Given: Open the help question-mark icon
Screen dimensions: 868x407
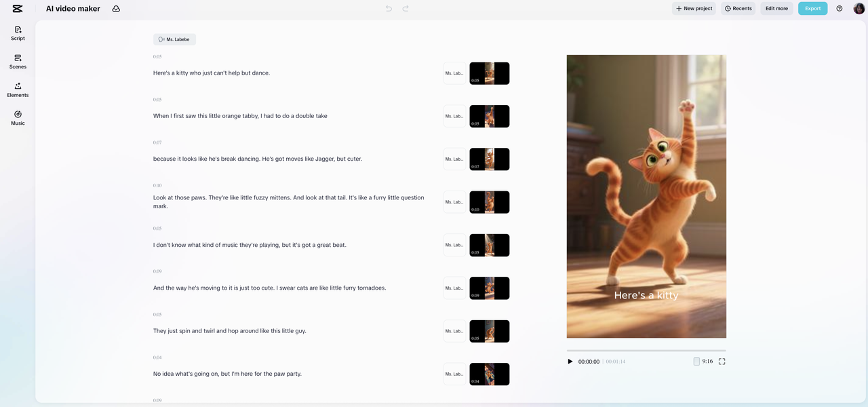Looking at the screenshot, I should (839, 8).
